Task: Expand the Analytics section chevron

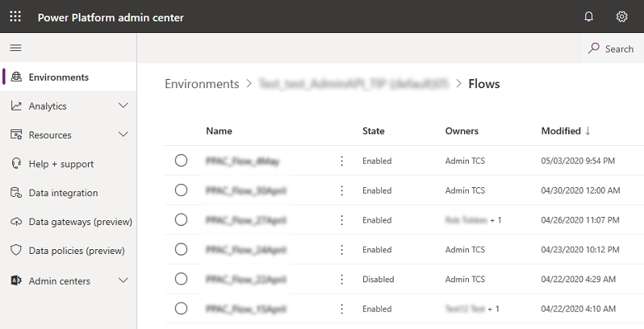Action: coord(123,106)
